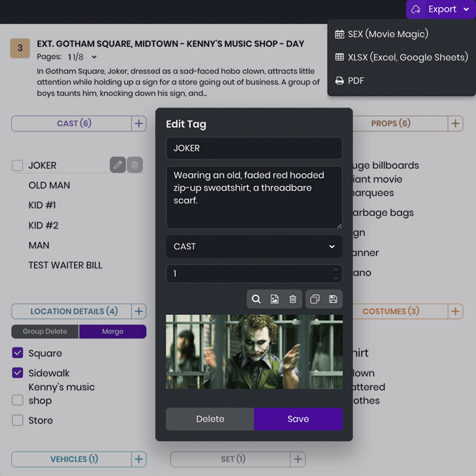Decrease quantity with down stepper arrow
This screenshot has width=476, height=476.
(x=335, y=278)
